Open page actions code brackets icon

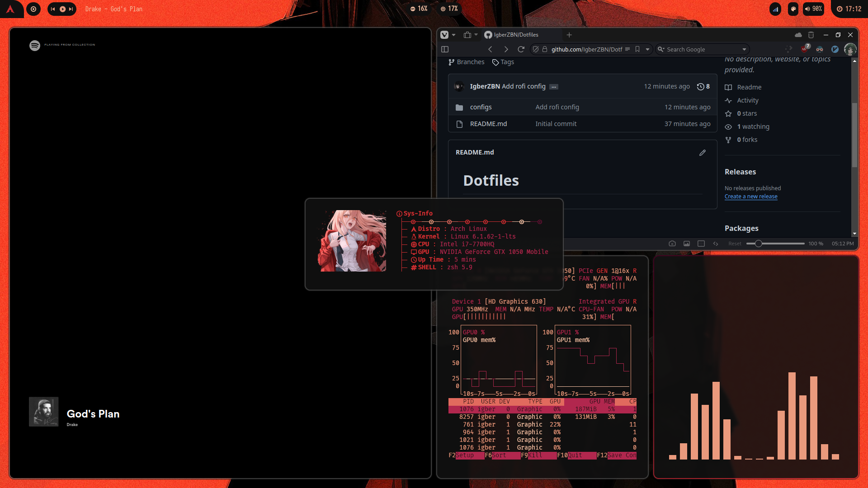(716, 244)
